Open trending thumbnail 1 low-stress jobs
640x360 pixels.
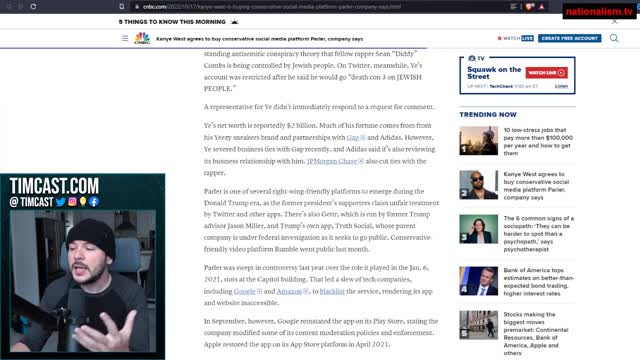pyautogui.click(x=478, y=141)
